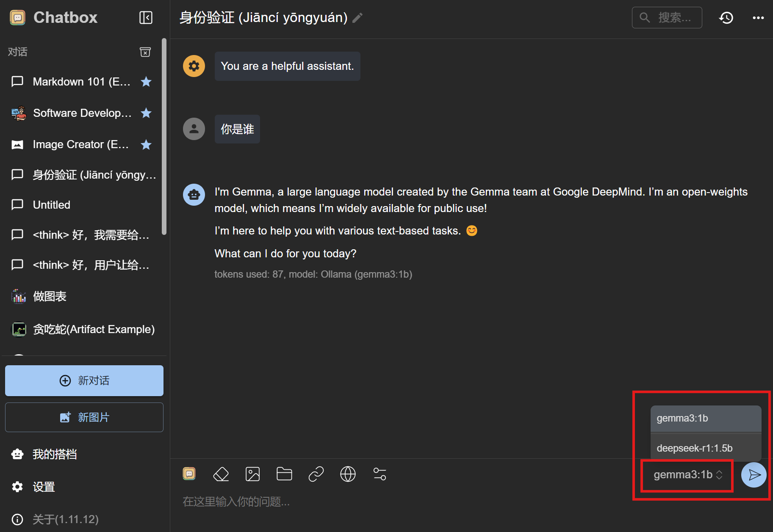Open the 贪吃蛇(Artifact Example) conversation
This screenshot has width=773, height=532.
[x=81, y=329]
